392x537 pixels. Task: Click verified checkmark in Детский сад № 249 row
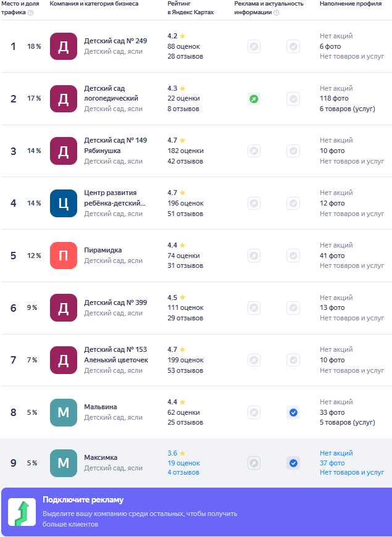tap(293, 46)
